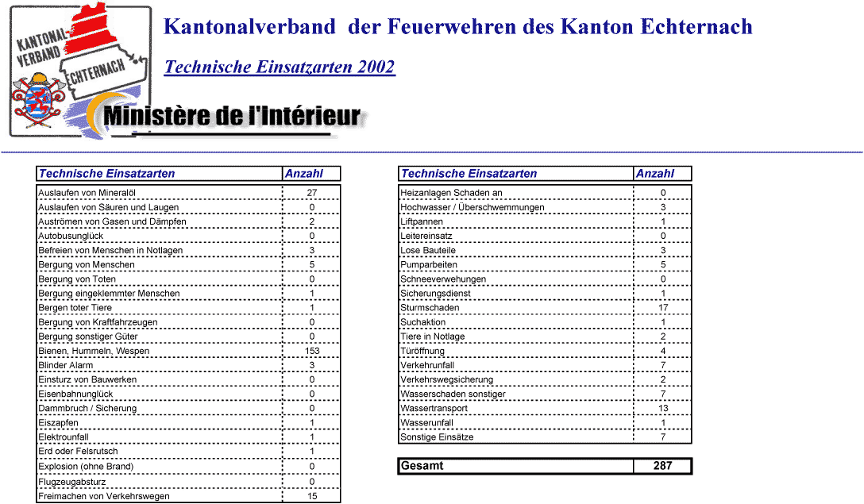Select the Flugzeugabsturz row label
The image size is (864, 504).
point(72,482)
